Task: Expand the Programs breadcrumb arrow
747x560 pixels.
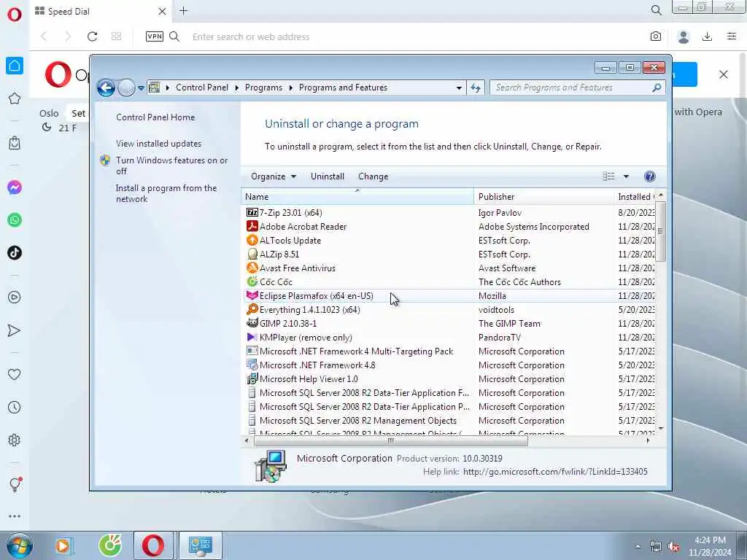Action: coord(290,87)
